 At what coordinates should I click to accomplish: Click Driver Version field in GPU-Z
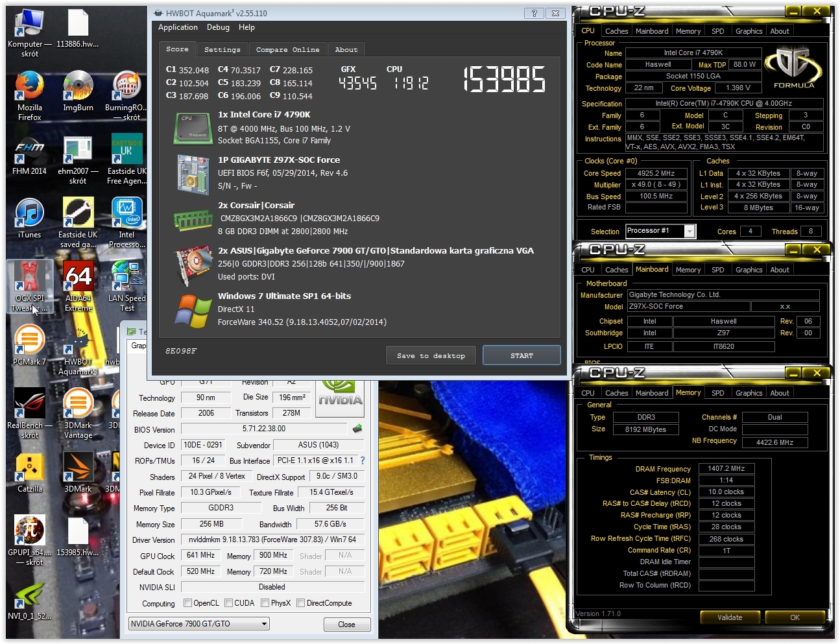tap(272, 540)
